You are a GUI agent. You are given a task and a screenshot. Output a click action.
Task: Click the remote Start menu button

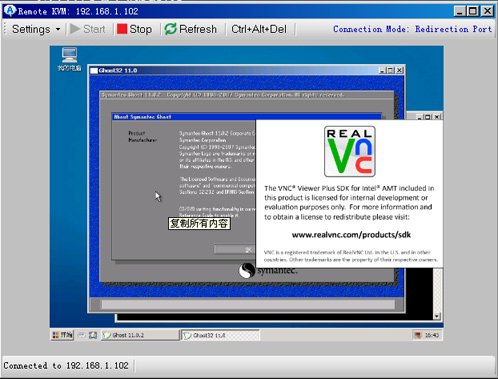click(x=62, y=335)
